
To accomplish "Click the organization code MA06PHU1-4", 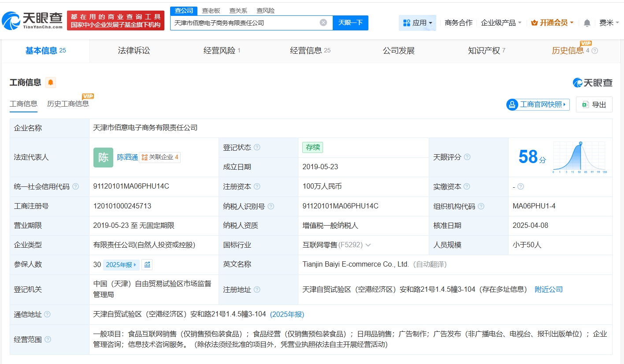I will click(x=534, y=206).
